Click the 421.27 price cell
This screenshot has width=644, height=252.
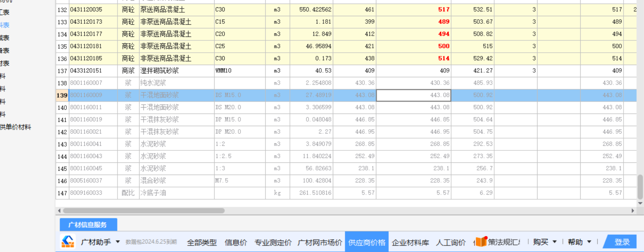point(473,71)
